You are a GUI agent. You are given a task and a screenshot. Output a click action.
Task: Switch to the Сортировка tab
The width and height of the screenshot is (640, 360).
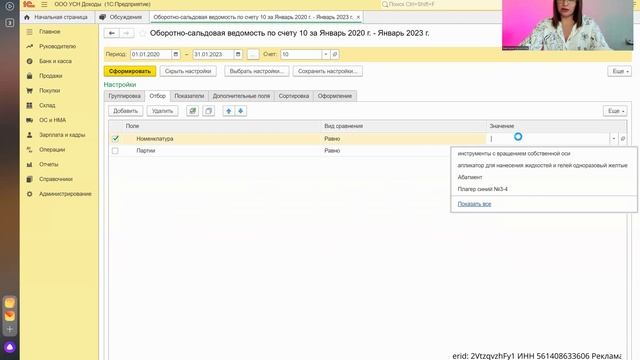pos(294,96)
